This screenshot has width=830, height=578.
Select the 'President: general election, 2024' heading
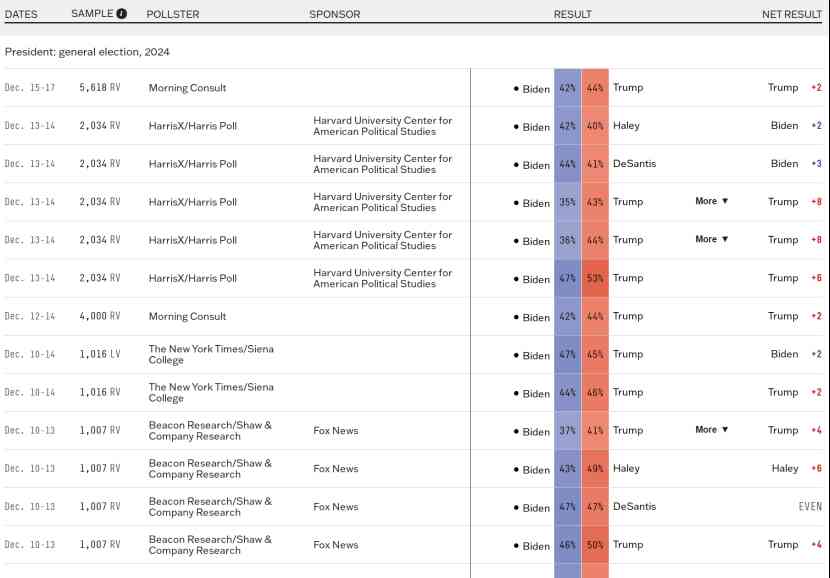click(x=87, y=52)
